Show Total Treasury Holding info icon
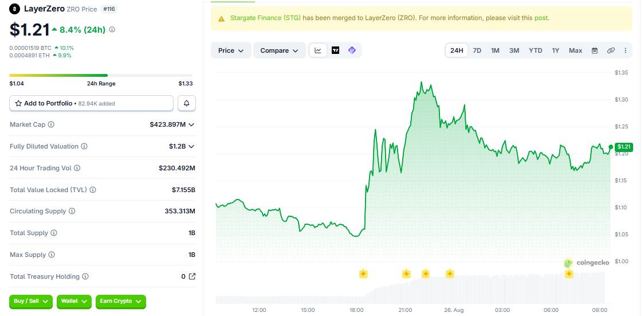This screenshot has width=644, height=316. click(85, 276)
